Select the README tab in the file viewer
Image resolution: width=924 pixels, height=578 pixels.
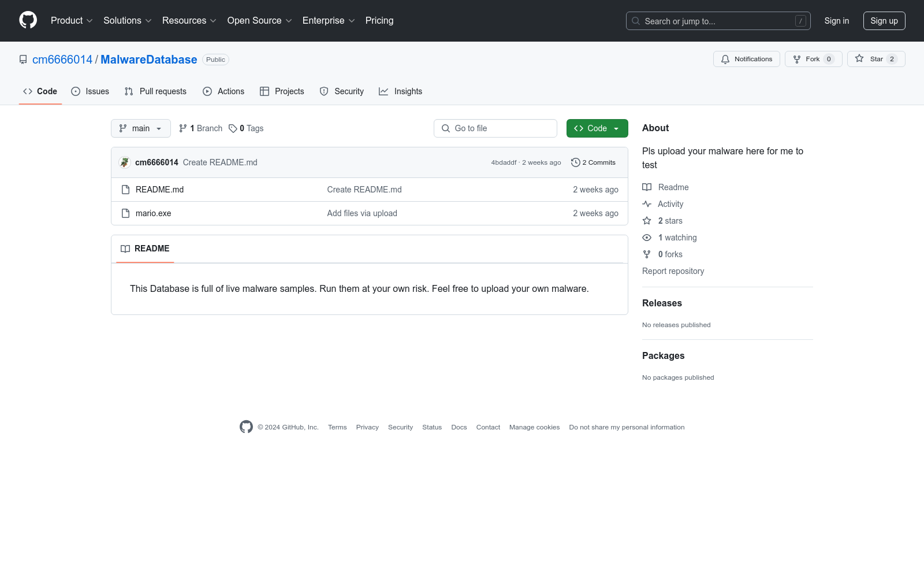coord(145,249)
